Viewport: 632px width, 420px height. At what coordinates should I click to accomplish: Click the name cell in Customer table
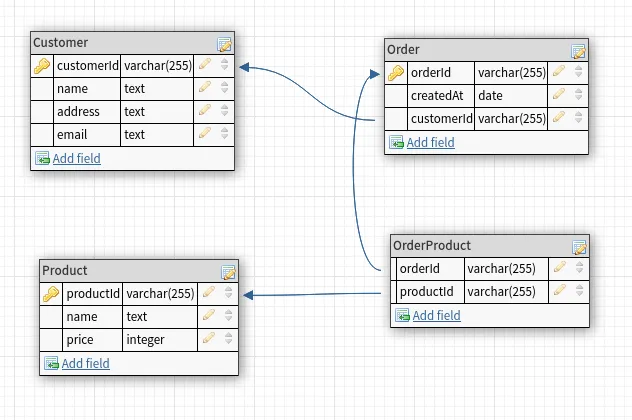87,89
